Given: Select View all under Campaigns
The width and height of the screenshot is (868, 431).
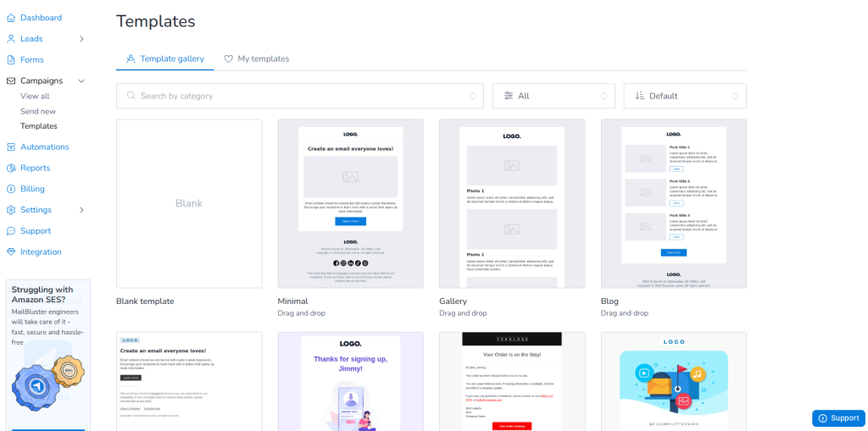Looking at the screenshot, I should (35, 97).
